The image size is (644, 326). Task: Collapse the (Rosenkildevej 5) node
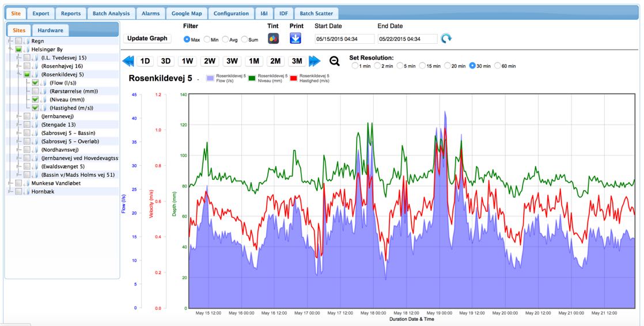[x=18, y=75]
